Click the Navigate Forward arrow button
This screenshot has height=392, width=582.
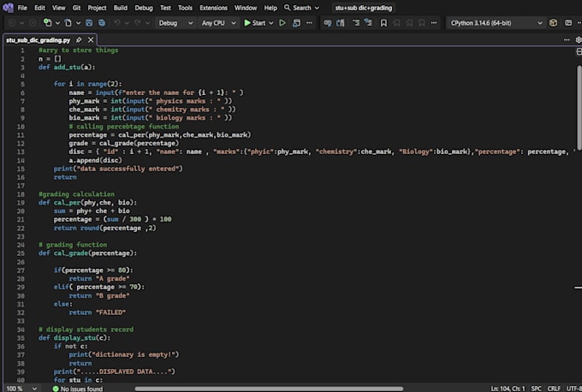click(x=33, y=23)
